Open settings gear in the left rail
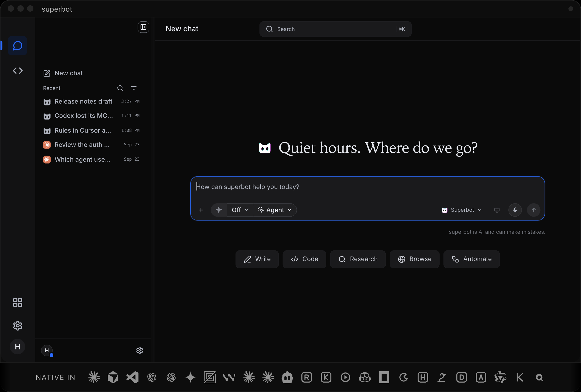Viewport: 581px width, 392px height. pyautogui.click(x=17, y=326)
